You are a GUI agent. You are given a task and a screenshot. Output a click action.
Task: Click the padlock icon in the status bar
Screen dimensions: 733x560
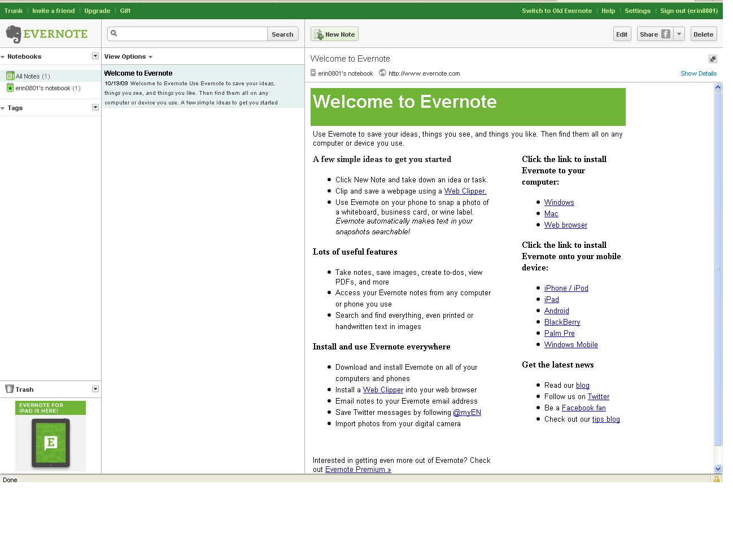718,479
